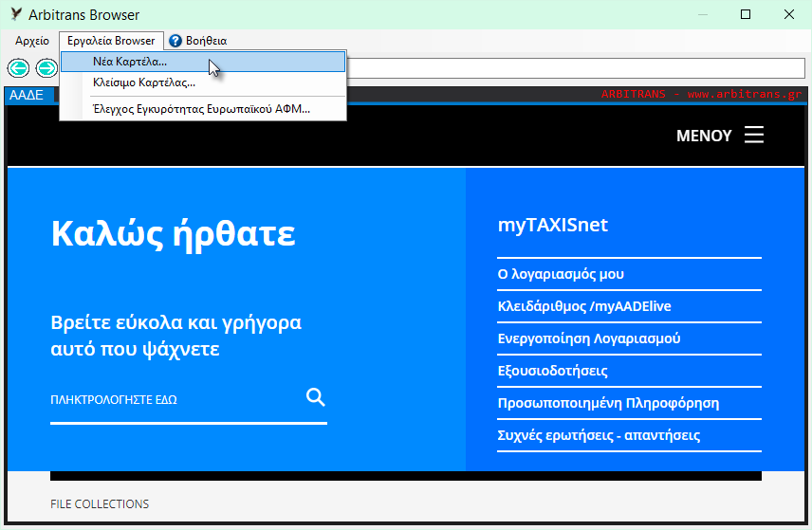Open Ενεργοποίηση Λογαριασμού link
This screenshot has height=530, width=812.
[x=589, y=338]
